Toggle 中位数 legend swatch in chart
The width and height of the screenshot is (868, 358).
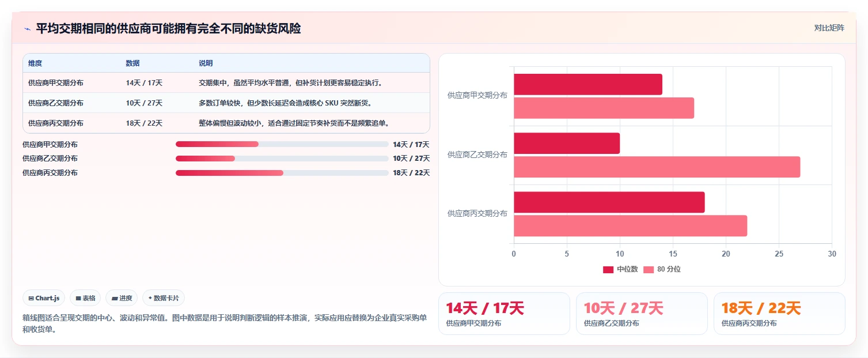[608, 269]
